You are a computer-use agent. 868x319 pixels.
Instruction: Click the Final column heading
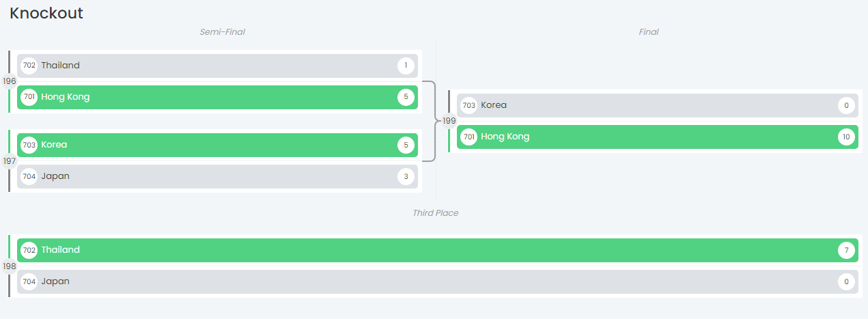click(648, 32)
